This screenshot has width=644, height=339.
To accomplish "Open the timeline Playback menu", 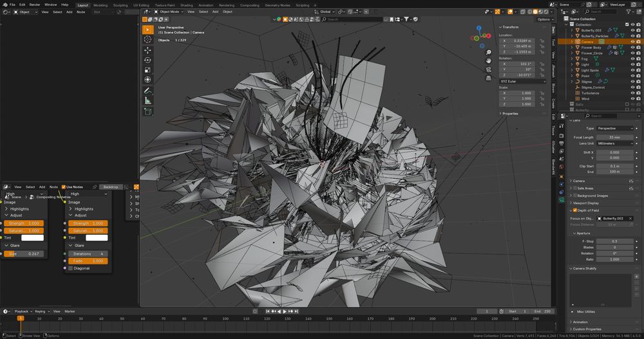I will click(x=21, y=311).
